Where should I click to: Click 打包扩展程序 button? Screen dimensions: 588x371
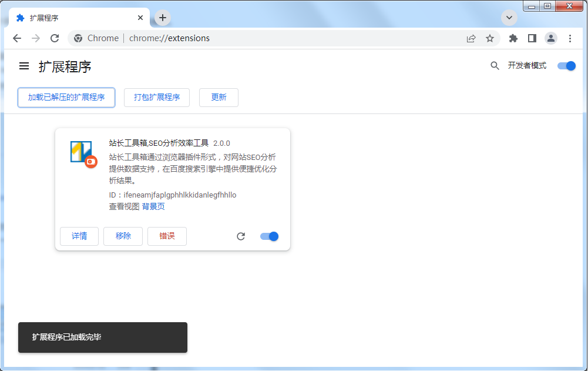click(x=157, y=98)
